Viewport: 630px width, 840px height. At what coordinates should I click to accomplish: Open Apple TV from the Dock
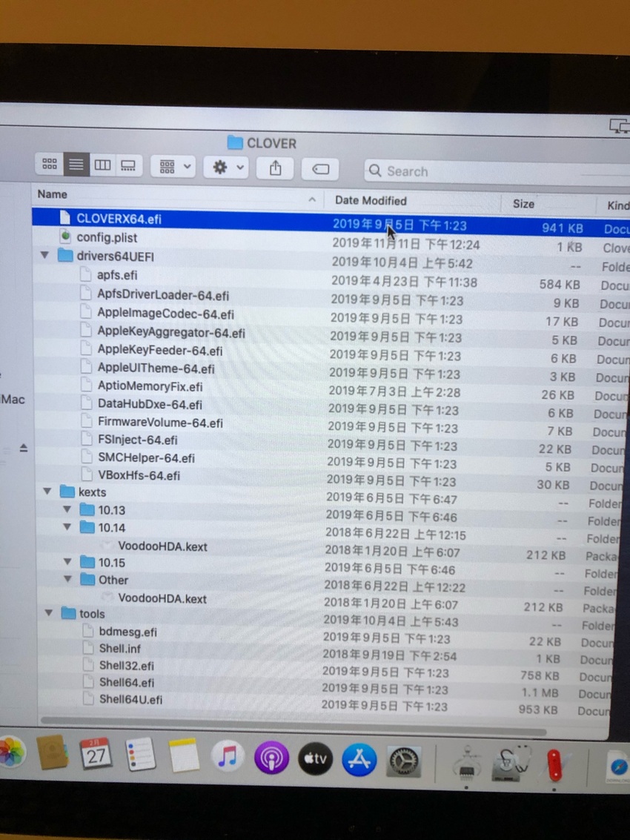tap(316, 758)
